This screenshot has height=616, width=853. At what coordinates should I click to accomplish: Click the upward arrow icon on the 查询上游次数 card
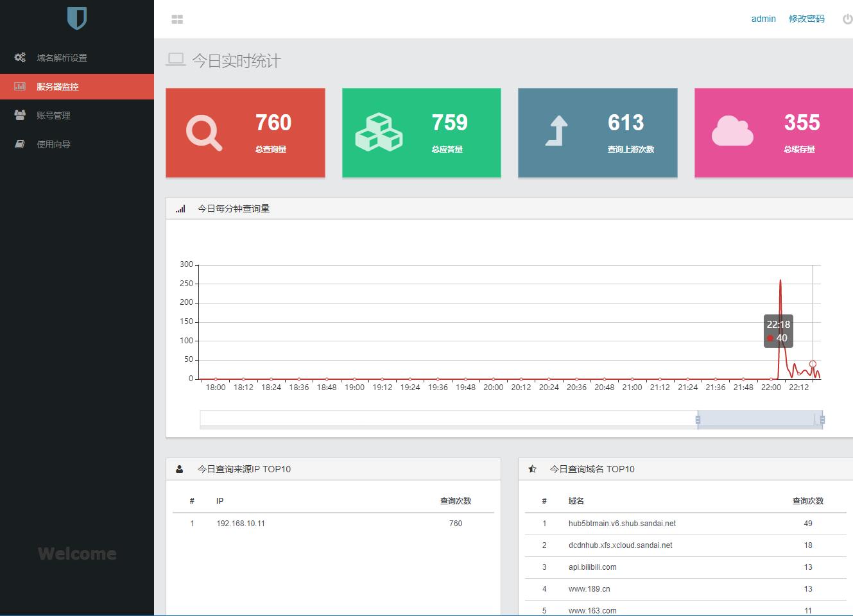557,131
